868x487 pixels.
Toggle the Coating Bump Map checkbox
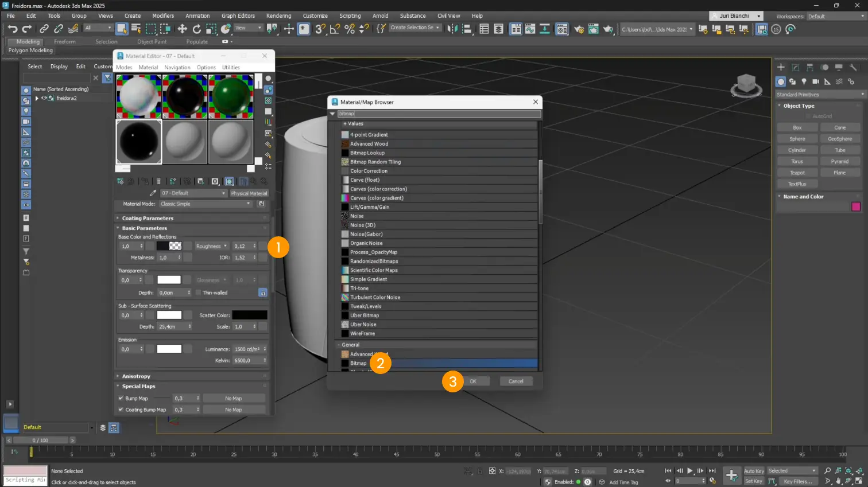[120, 409]
